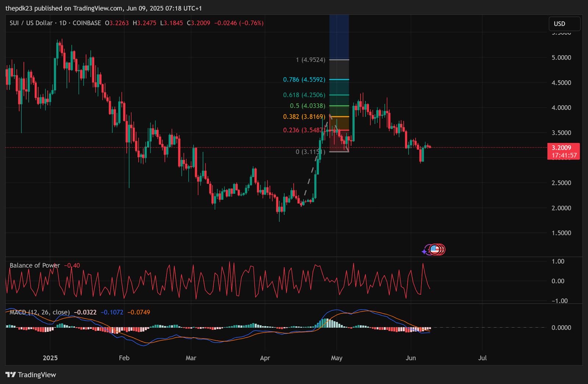Click the 2025 label on time axis

pyautogui.click(x=50, y=358)
